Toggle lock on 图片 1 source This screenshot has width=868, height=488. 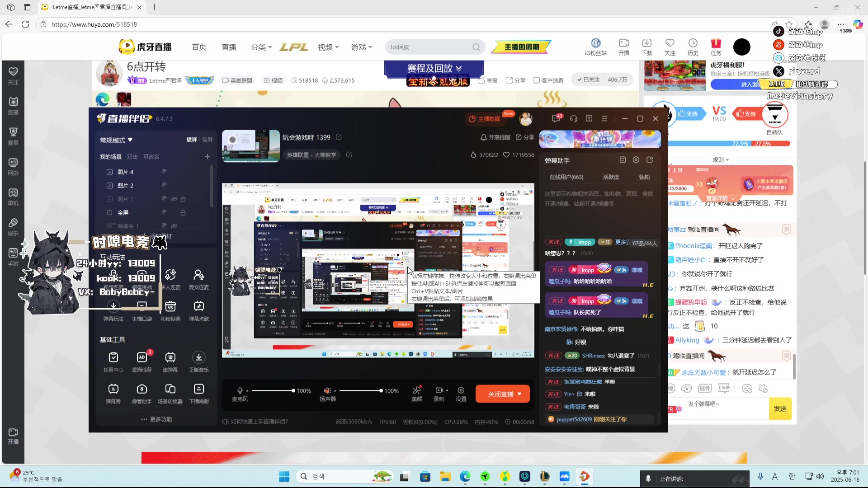[x=183, y=199]
